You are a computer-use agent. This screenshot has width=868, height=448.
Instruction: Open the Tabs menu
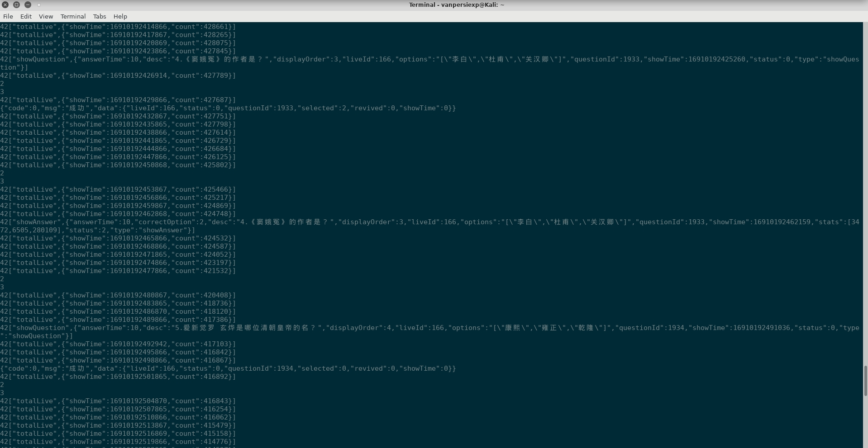coord(100,16)
